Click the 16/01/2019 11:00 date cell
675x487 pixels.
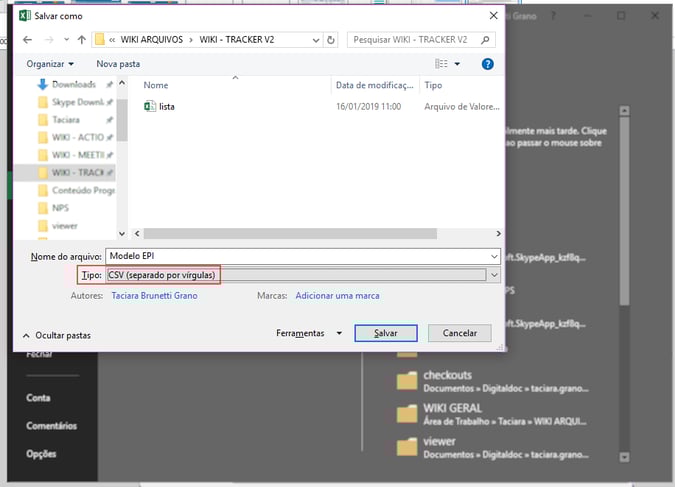click(x=368, y=106)
